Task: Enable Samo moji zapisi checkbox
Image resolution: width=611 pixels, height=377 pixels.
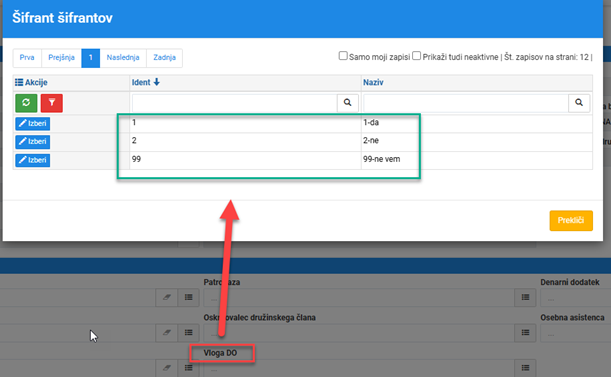Action: 343,56
